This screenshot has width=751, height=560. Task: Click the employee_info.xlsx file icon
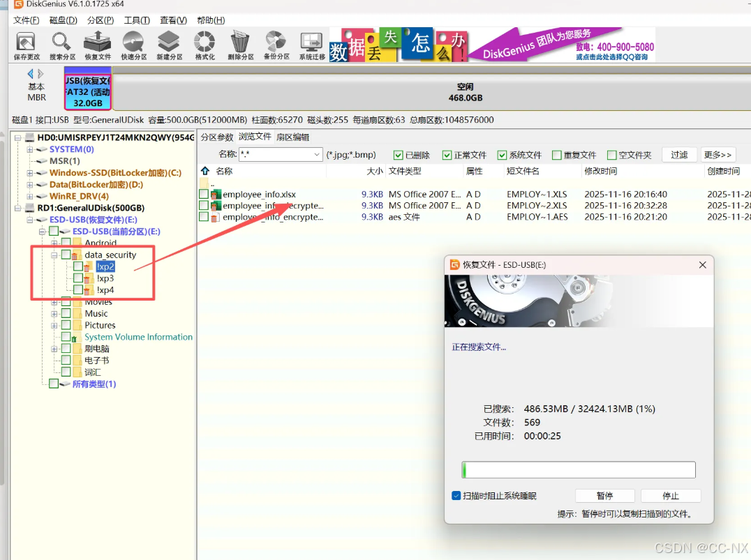(x=216, y=195)
